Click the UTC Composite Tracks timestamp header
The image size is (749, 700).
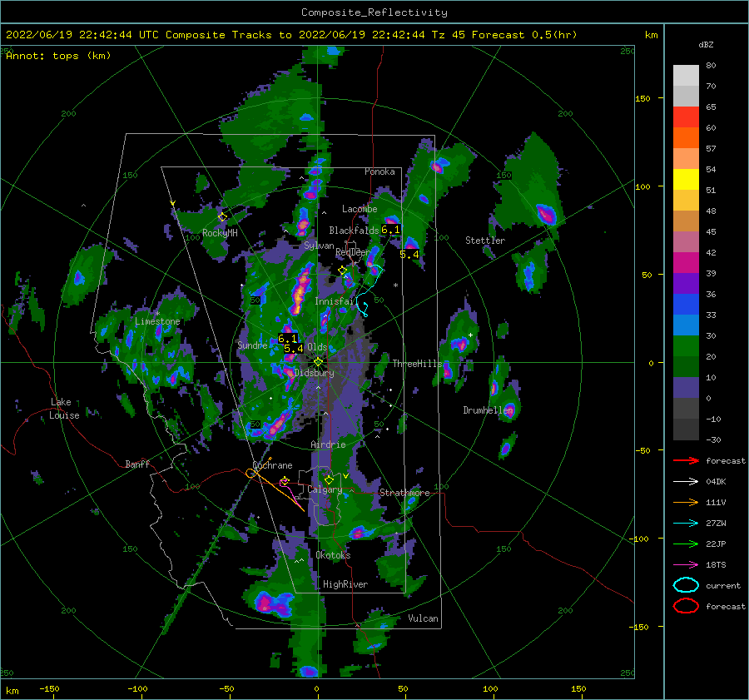point(291,35)
